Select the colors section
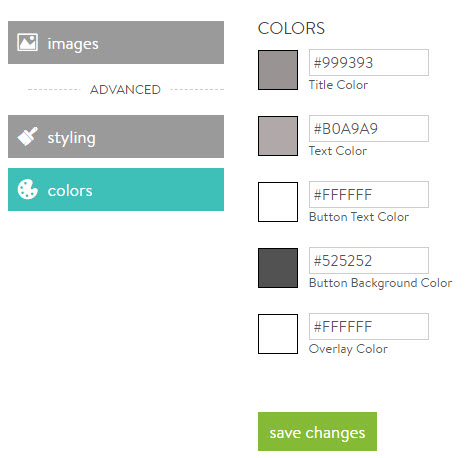Viewport: 470px width, 458px height. [116, 189]
